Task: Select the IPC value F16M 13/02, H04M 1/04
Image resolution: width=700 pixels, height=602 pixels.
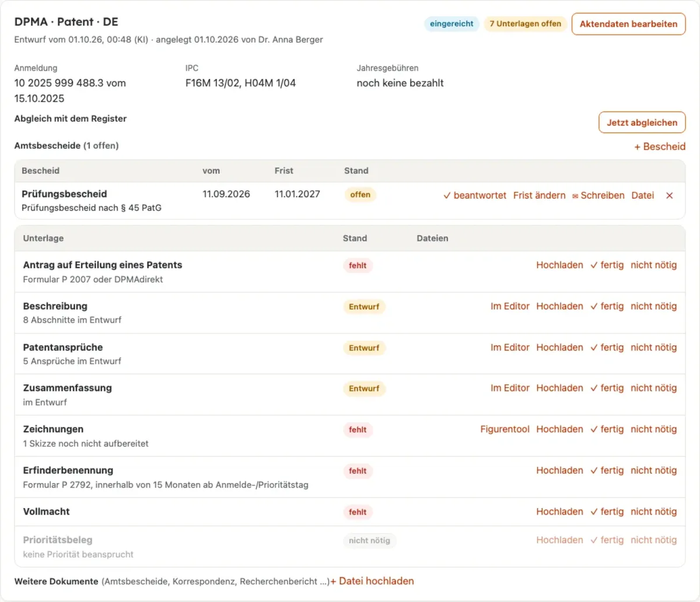Action: 240,83
